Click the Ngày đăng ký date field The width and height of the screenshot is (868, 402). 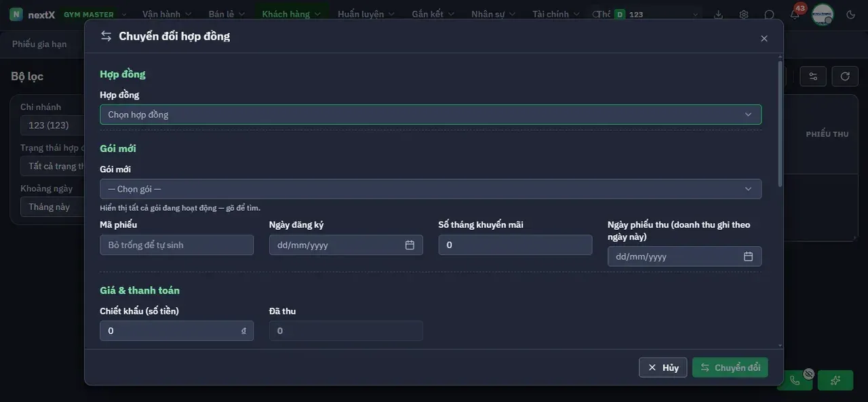coord(346,245)
